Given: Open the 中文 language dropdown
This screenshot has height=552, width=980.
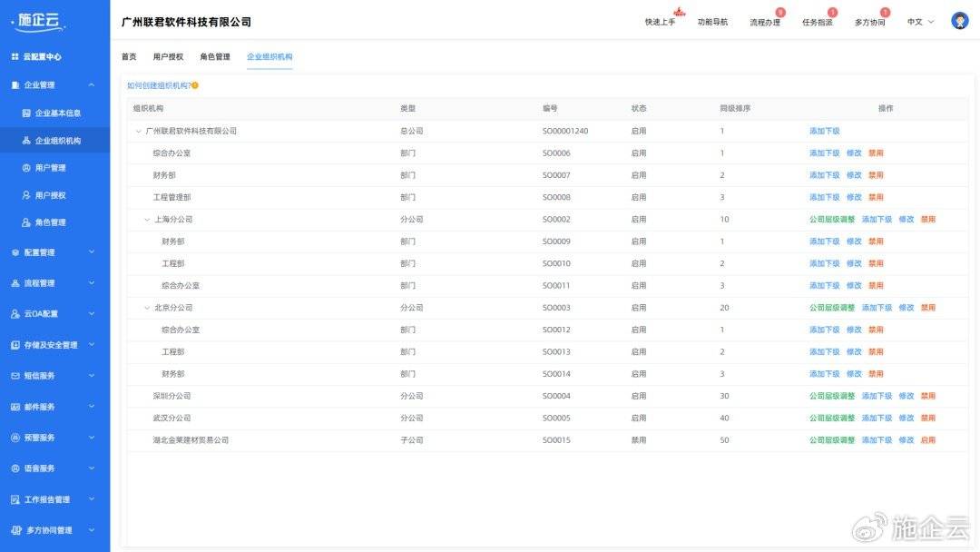Looking at the screenshot, I should (x=920, y=22).
